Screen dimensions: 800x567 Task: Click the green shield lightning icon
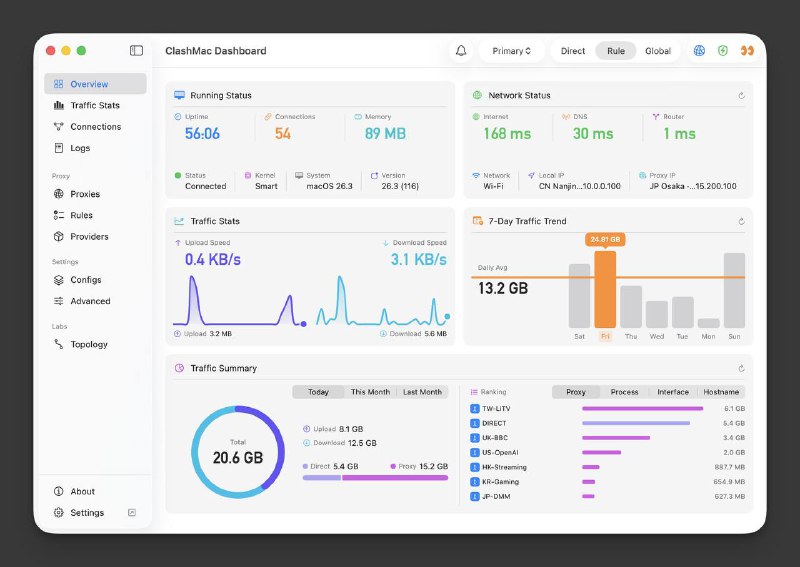pos(722,51)
